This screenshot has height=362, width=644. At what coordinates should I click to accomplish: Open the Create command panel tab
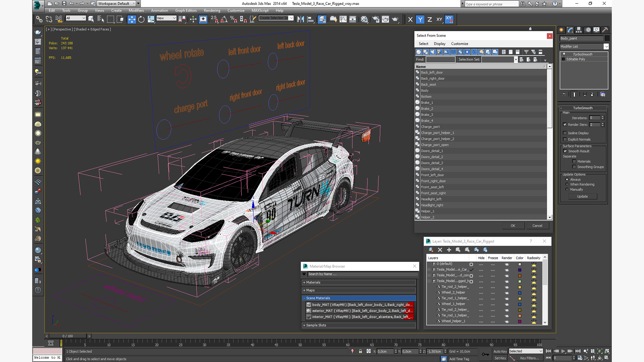(561, 30)
